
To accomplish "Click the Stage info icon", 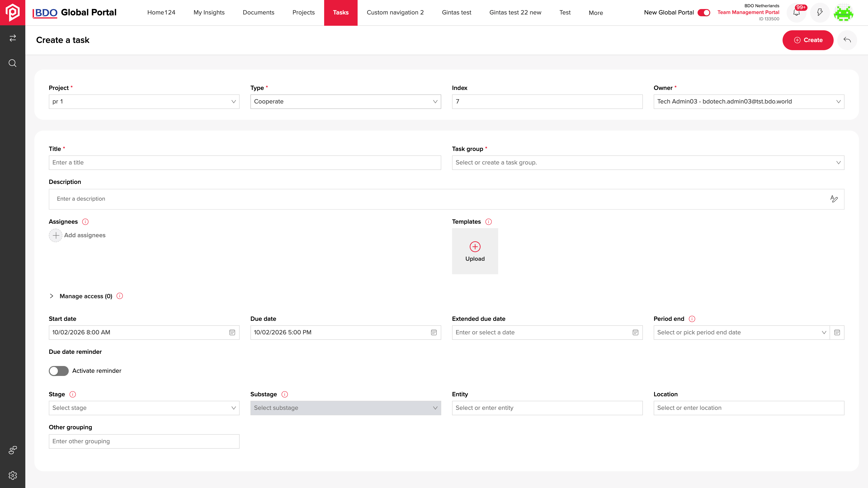I will click(73, 394).
